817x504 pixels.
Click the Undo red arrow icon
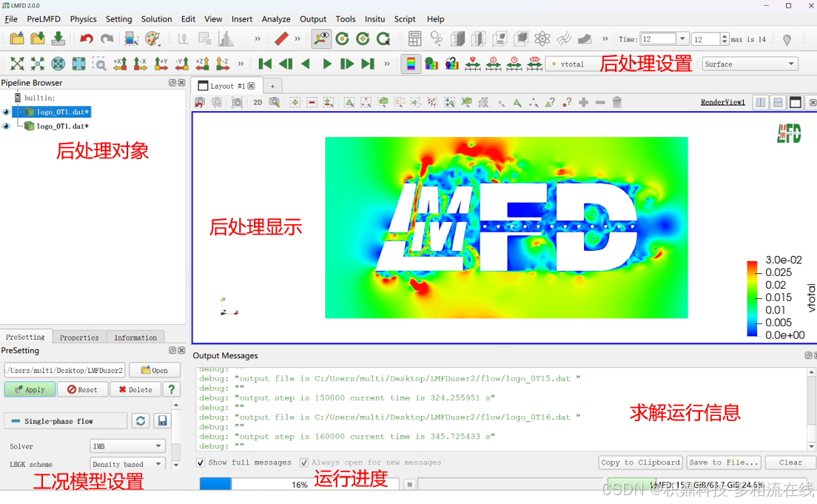point(87,38)
